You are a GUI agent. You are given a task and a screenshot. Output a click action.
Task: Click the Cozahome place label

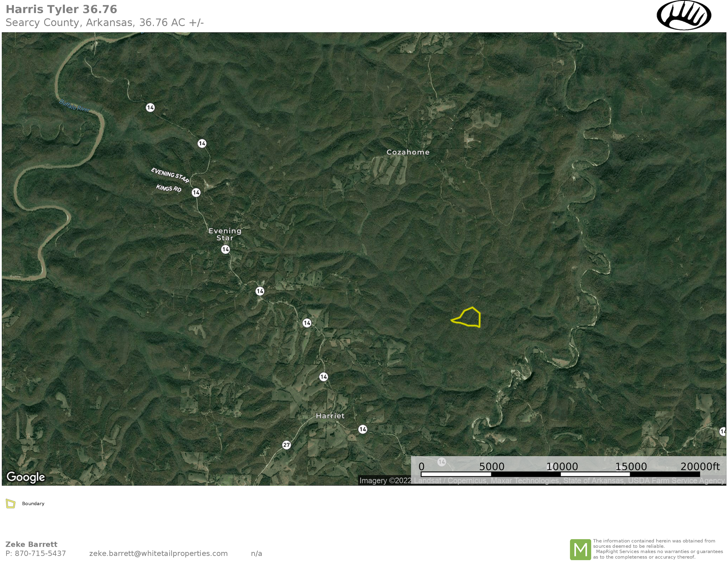tap(408, 152)
